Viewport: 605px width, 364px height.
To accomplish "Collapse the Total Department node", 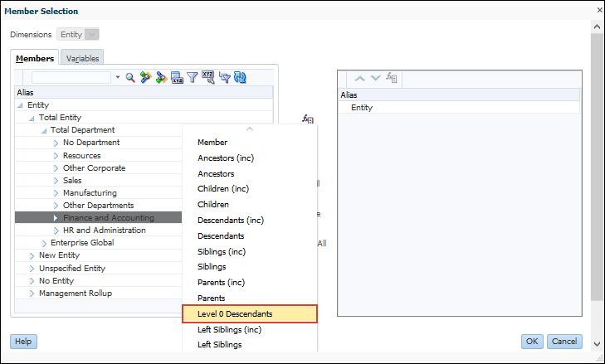I will pyautogui.click(x=44, y=131).
